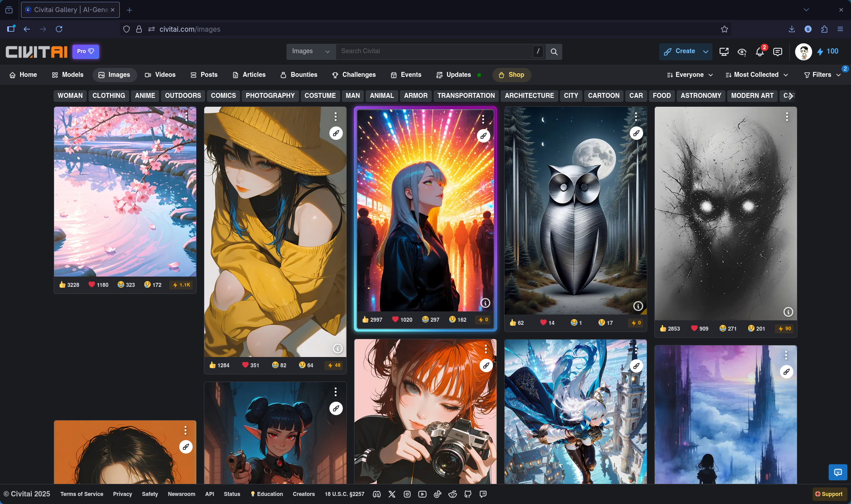Click the Shop button
This screenshot has height=504, width=851.
point(511,75)
